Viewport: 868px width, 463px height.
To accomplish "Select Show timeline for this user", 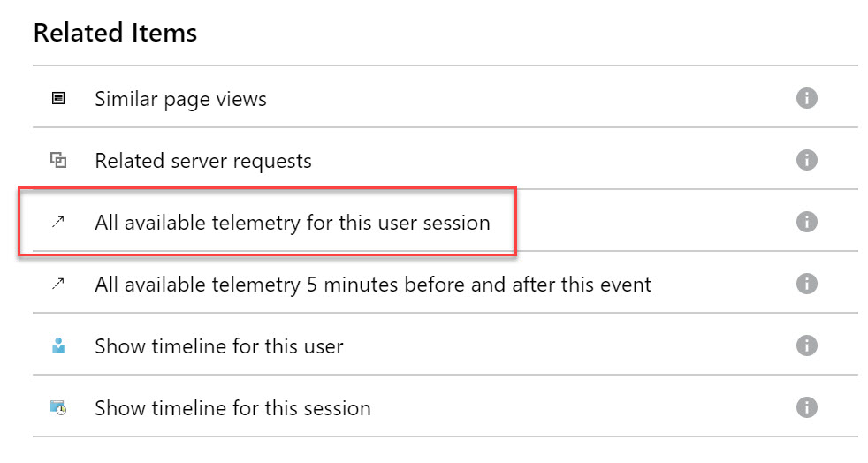I will tap(218, 346).
